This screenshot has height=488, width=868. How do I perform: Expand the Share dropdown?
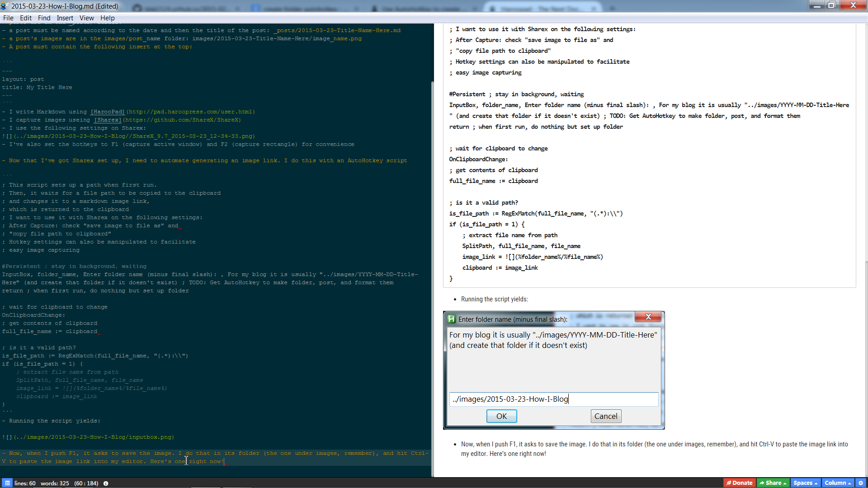pos(773,483)
